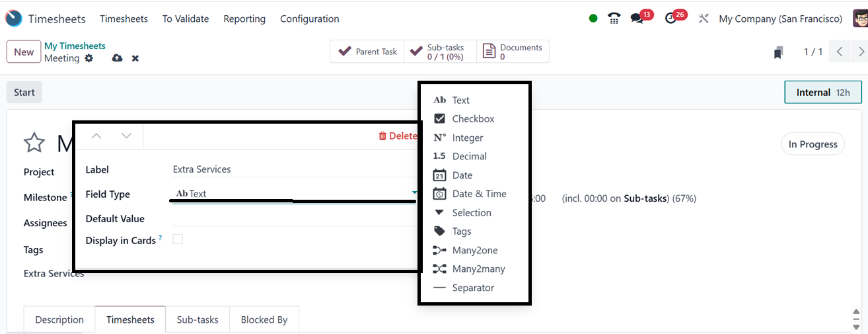The width and height of the screenshot is (868, 334).
Task: Open the Reporting menu
Action: [x=244, y=19]
